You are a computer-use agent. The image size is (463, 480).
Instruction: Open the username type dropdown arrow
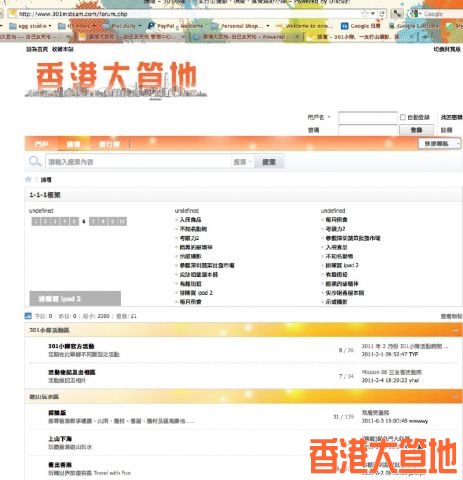tap(329, 117)
